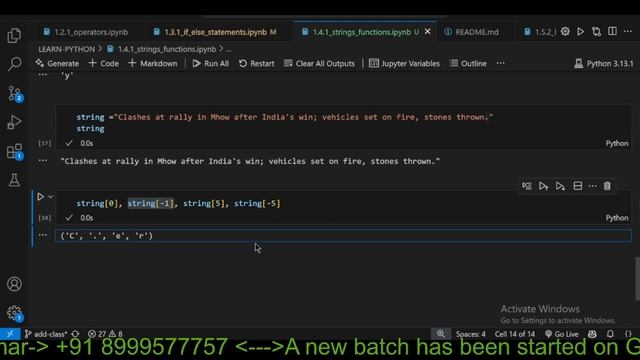Delete the cell with trash icon

pyautogui.click(x=607, y=186)
